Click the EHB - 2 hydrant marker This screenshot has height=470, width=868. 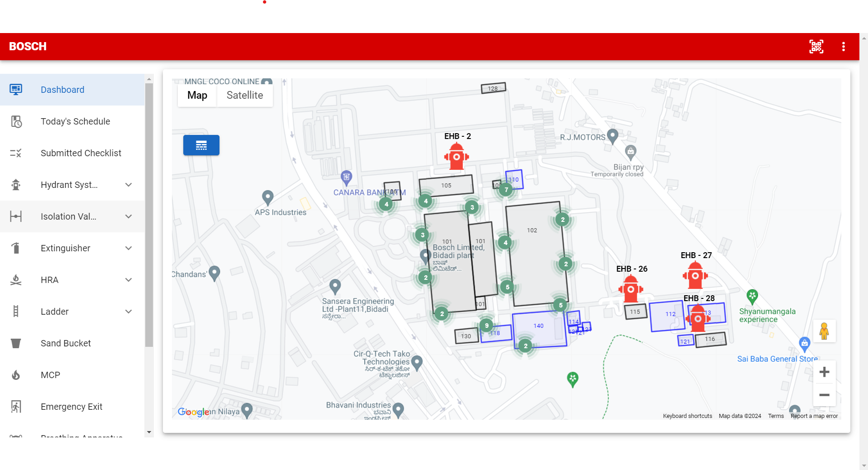tap(456, 157)
